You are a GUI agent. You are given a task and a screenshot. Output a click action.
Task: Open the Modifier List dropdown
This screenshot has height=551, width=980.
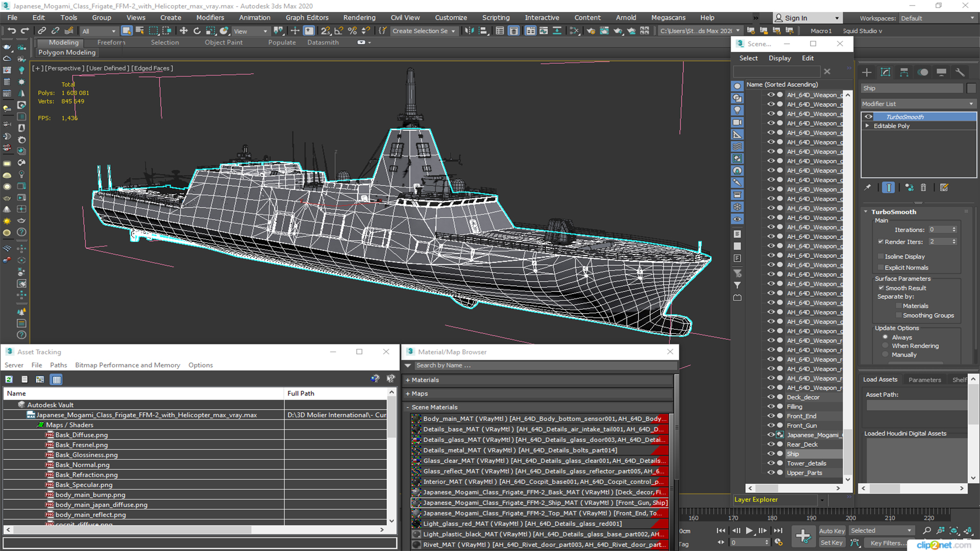(918, 104)
